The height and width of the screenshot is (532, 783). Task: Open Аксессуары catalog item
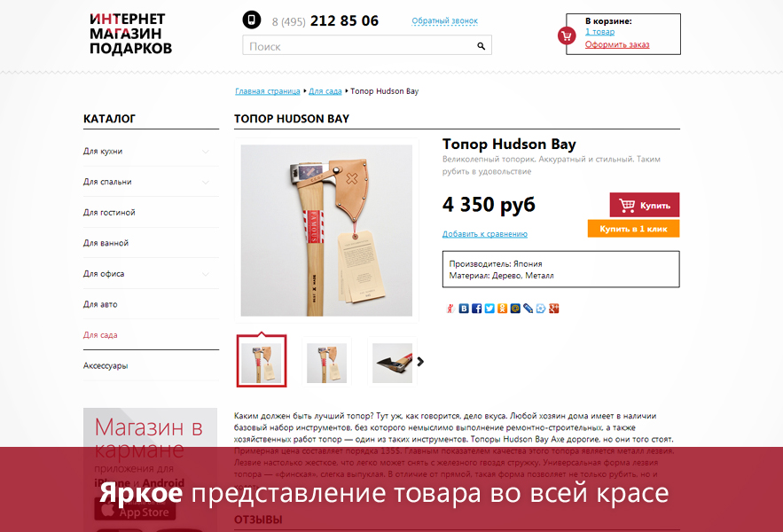pos(106,365)
